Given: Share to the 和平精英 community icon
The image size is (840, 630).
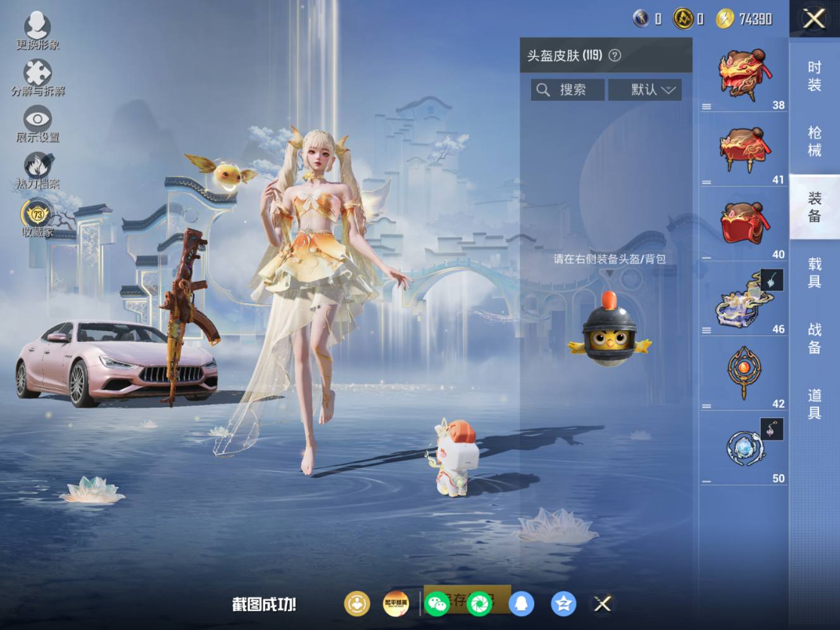Looking at the screenshot, I should pyautogui.click(x=396, y=604).
